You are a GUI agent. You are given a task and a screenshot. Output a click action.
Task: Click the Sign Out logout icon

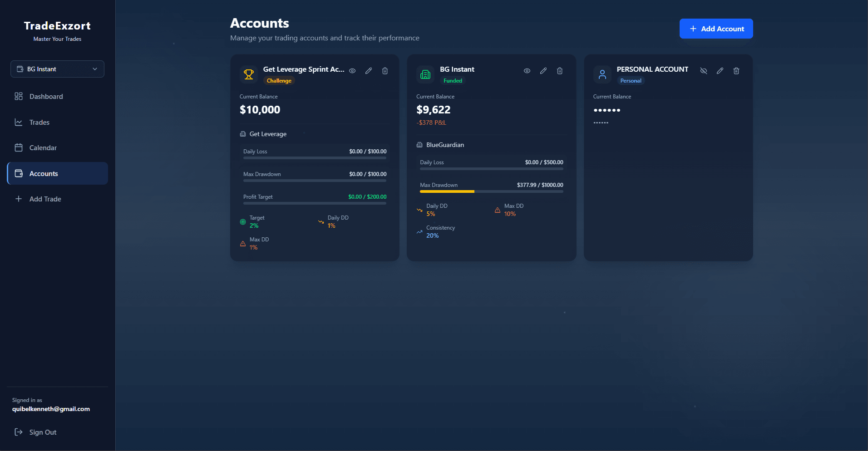pyautogui.click(x=18, y=432)
